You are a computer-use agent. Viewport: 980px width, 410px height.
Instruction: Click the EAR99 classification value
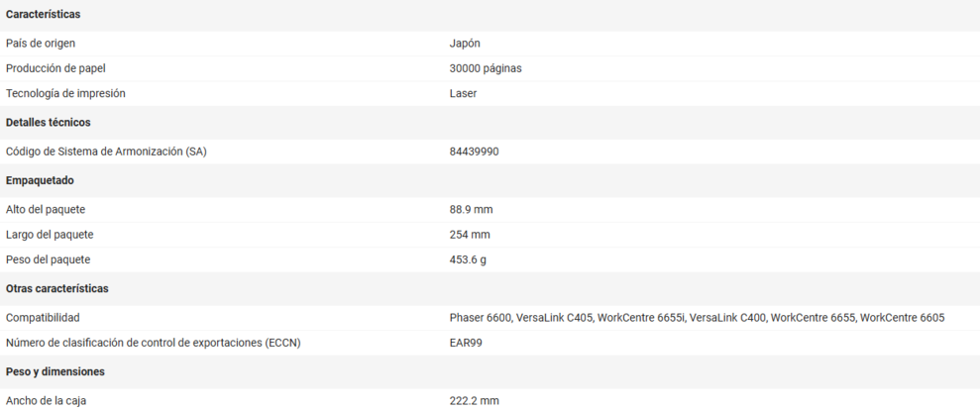(x=466, y=343)
